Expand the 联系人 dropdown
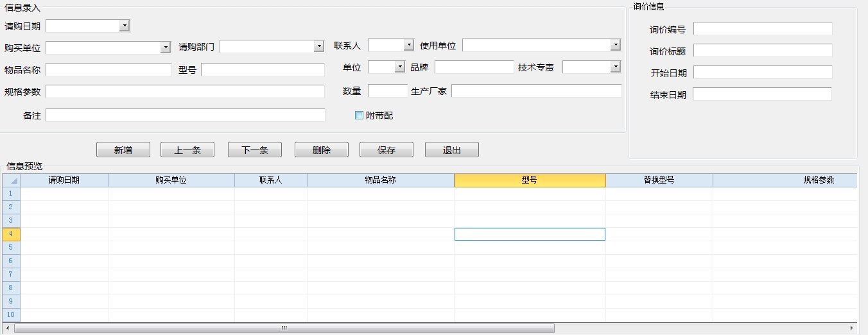Image resolution: width=868 pixels, height=335 pixels. point(409,45)
